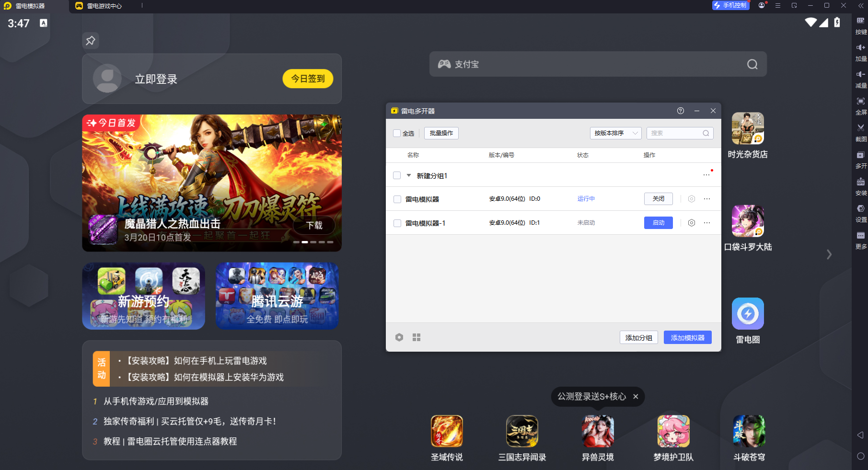
Task: Click the 减量 volume down icon
Action: click(x=861, y=74)
